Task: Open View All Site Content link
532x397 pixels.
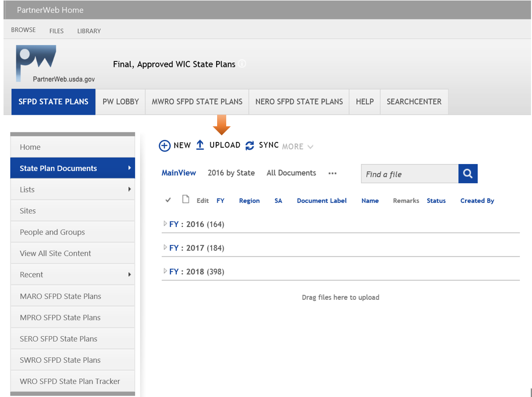Action: 55,253
